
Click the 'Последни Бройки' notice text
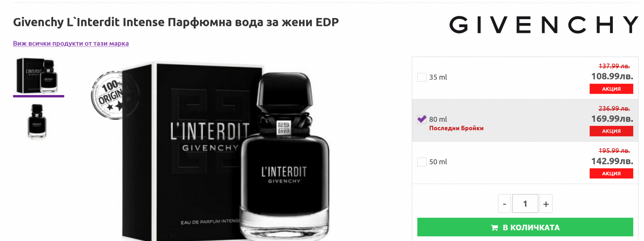point(456,128)
